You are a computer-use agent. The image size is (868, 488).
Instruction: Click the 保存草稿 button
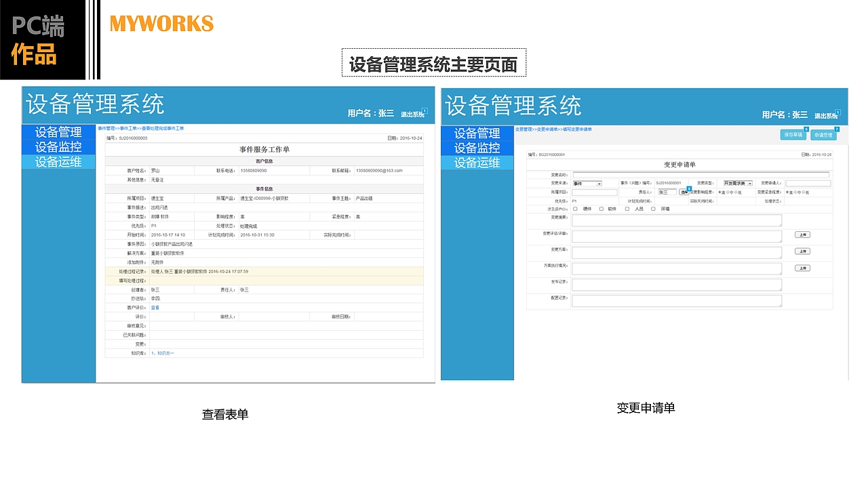[x=793, y=135]
